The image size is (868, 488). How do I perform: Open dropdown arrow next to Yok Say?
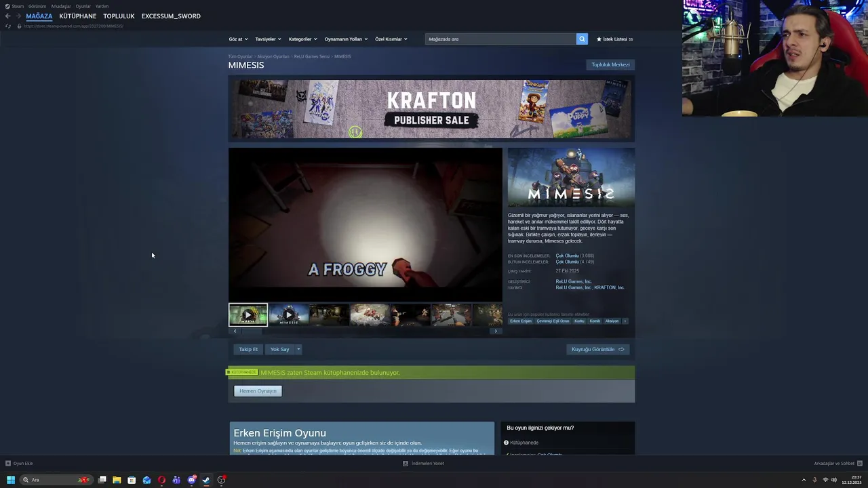tap(298, 350)
